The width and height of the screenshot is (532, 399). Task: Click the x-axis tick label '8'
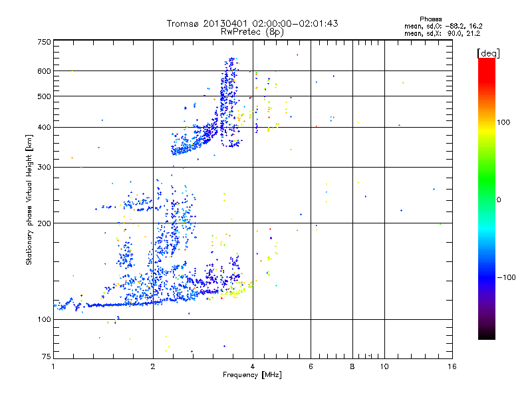352,366
